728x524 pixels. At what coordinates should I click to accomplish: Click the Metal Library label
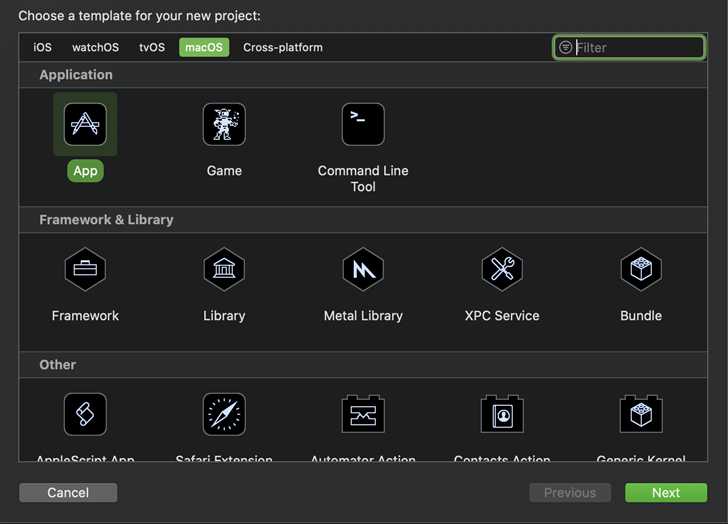tap(363, 316)
